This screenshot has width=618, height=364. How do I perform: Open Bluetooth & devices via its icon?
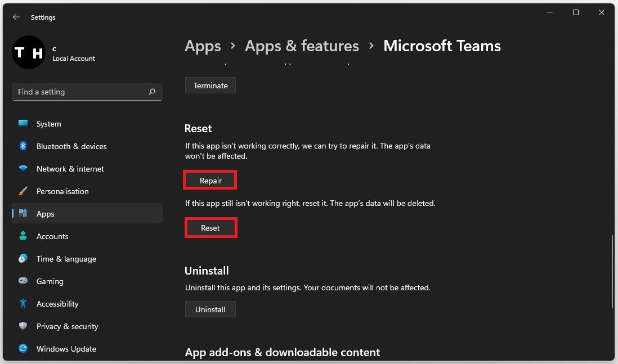point(23,146)
